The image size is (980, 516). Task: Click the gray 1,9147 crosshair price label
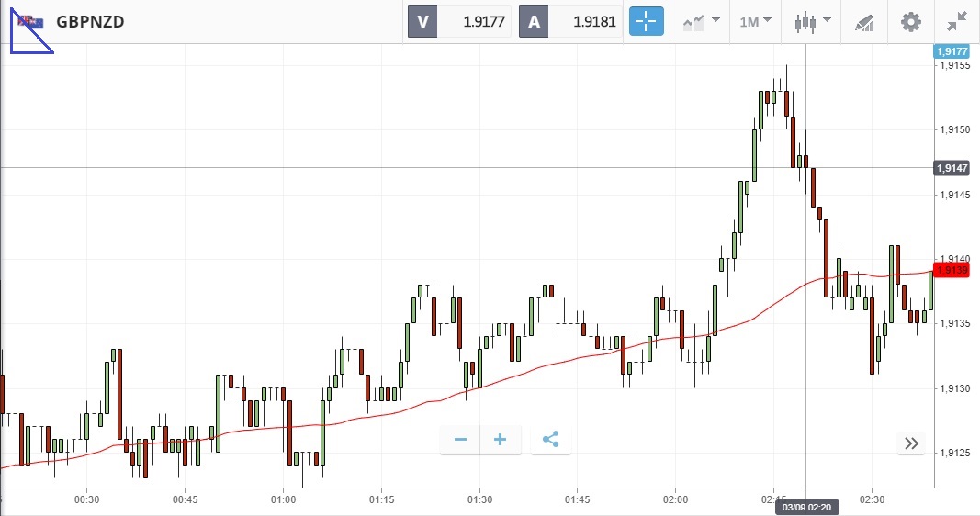click(950, 168)
